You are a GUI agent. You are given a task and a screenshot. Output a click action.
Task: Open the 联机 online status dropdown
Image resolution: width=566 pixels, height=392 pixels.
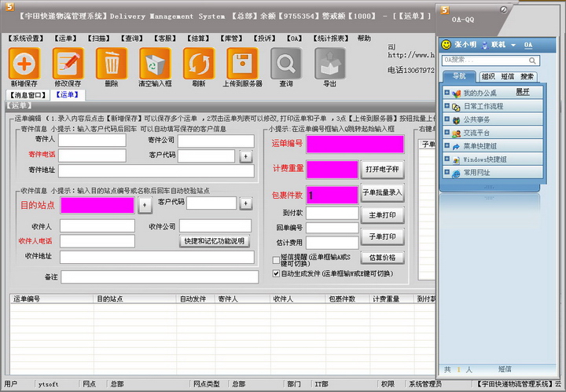coord(502,45)
